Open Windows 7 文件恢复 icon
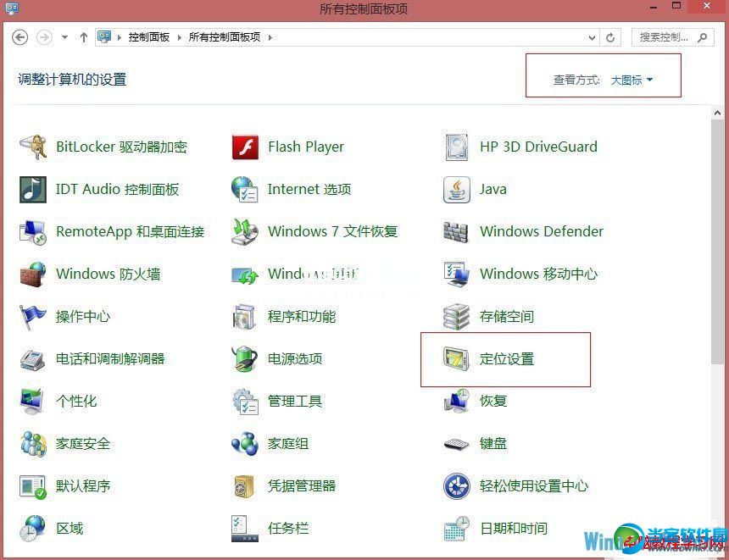Image resolution: width=729 pixels, height=560 pixels. point(244,232)
